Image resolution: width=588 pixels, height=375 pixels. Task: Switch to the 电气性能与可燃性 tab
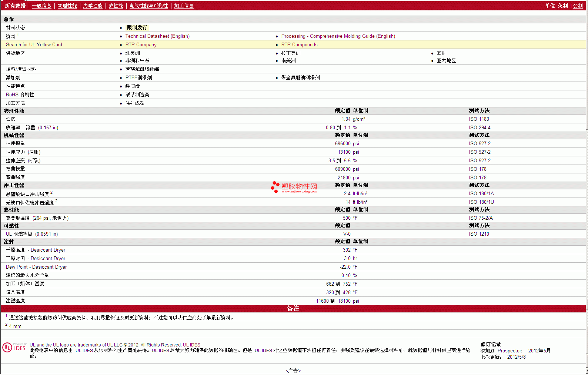148,6
